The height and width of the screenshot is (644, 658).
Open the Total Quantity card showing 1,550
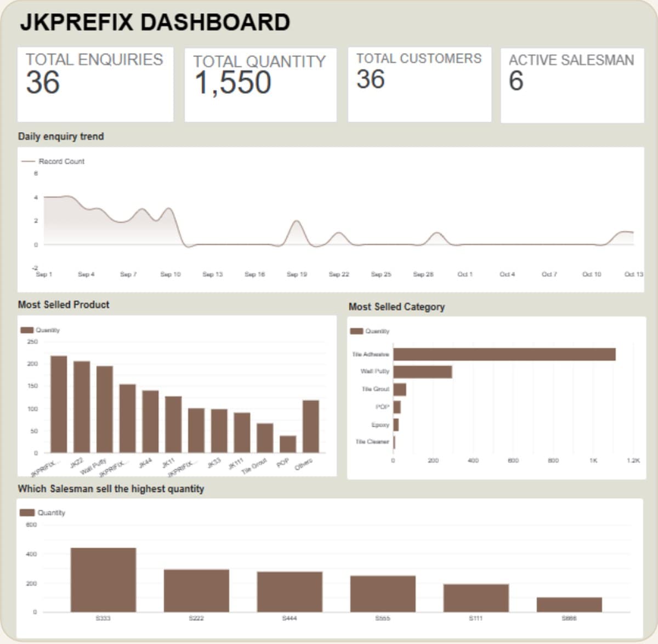click(260, 85)
